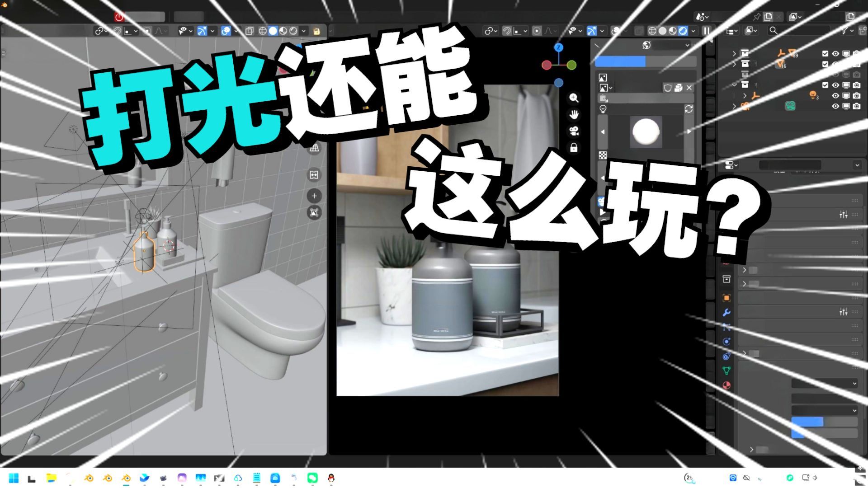Expand the camera object row in outliner
Viewport: 868px width, 488px height.
[x=734, y=106]
